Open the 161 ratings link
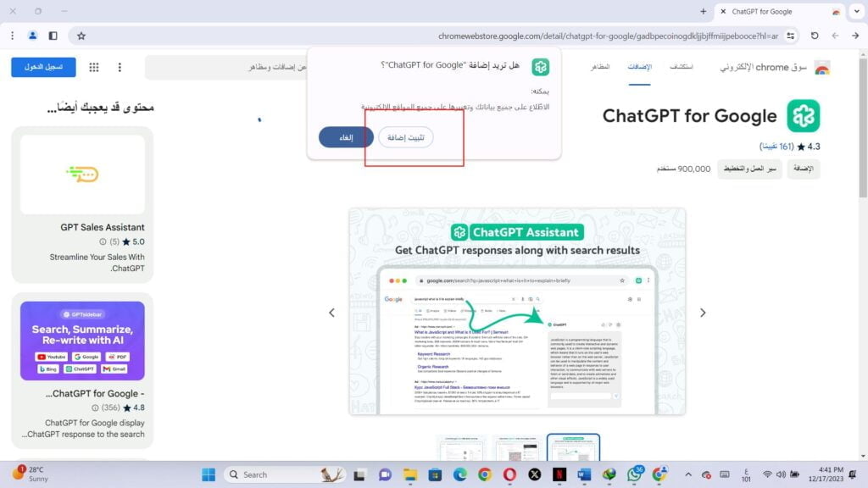Screen dimensions: 868x488 (776, 147)
